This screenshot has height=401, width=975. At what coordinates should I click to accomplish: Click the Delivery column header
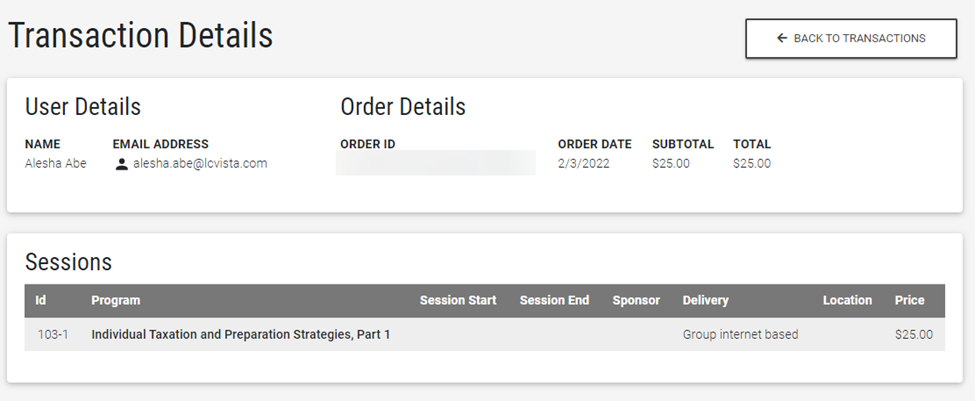pos(705,300)
